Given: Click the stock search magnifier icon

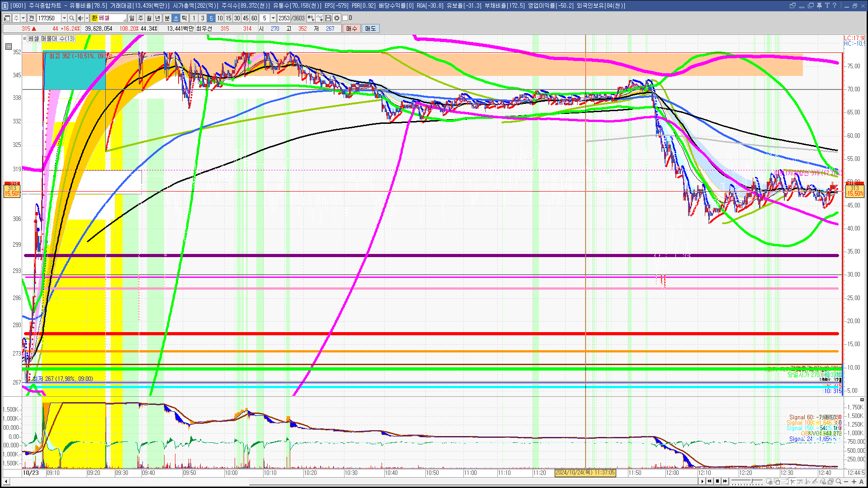Looking at the screenshot, I should point(71,18).
